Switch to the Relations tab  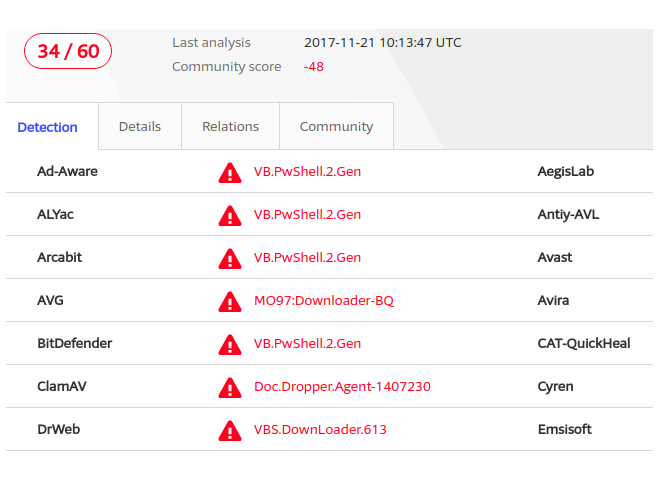[x=230, y=126]
